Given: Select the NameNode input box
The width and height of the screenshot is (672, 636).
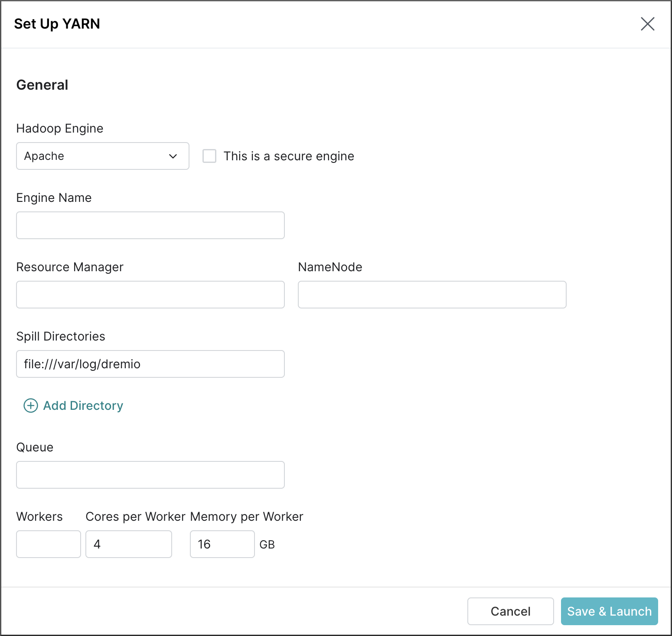Looking at the screenshot, I should point(432,295).
